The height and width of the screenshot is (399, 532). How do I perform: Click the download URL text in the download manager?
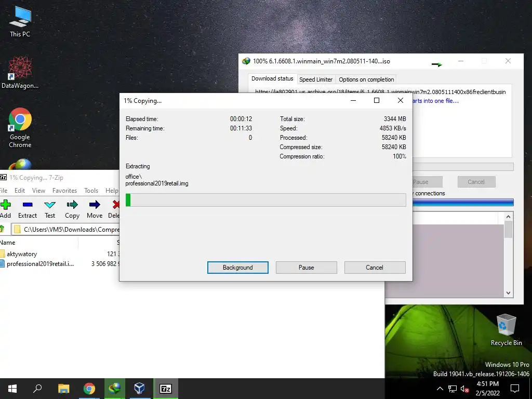[380, 91]
